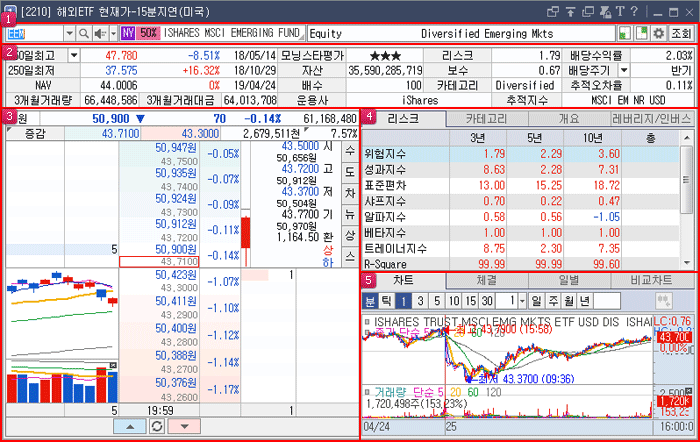The width and height of the screenshot is (700, 442).
Task: Select the 샤프지수 row in risk table
Action: pos(521,201)
